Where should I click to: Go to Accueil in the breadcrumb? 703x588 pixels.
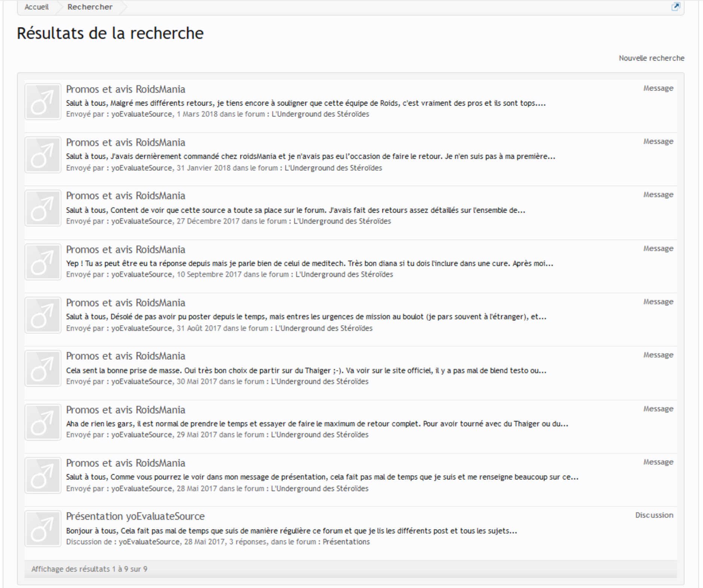(x=37, y=7)
